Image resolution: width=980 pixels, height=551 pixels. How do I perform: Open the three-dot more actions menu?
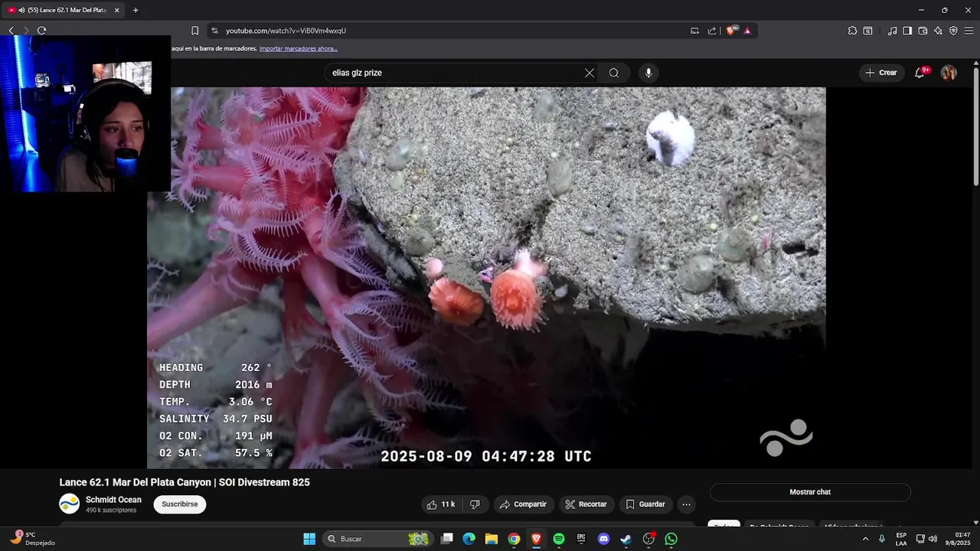point(687,504)
